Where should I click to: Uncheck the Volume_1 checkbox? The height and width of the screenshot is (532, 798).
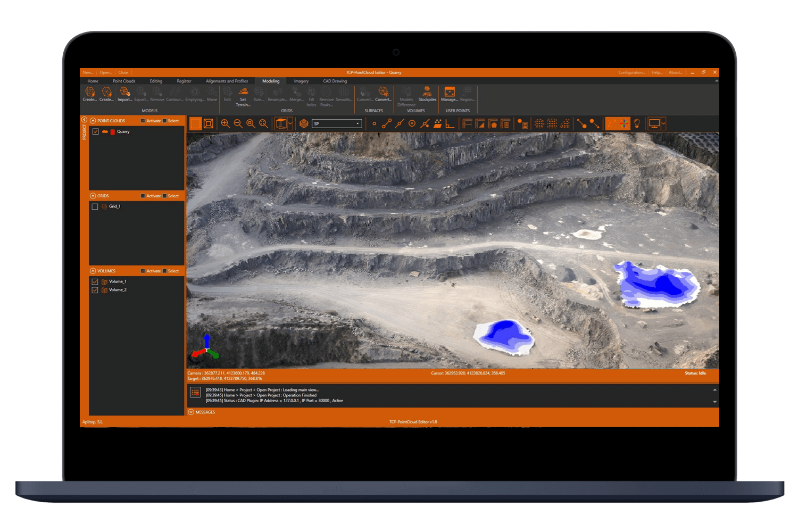tap(95, 281)
